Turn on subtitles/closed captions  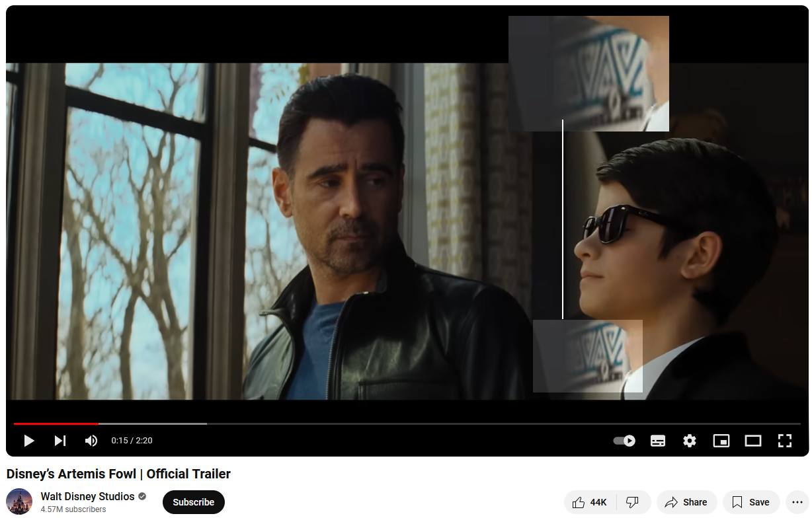[x=658, y=441]
